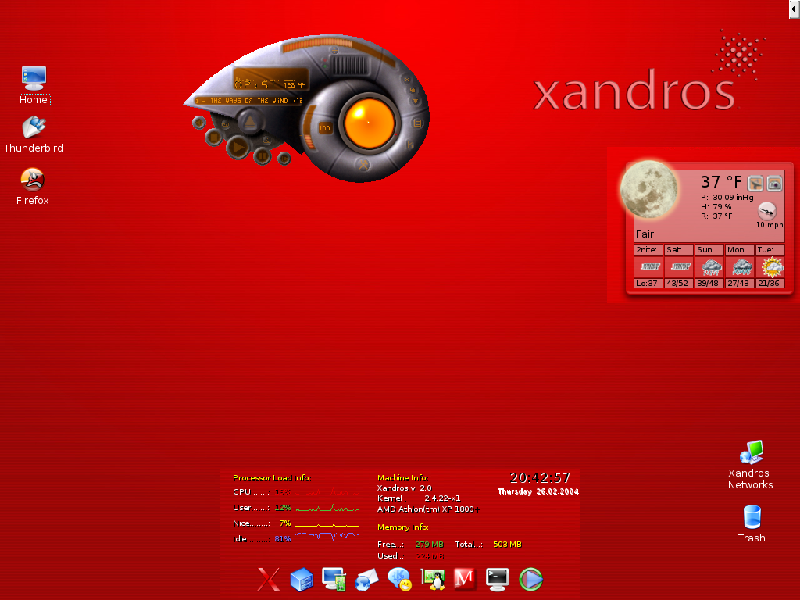
Task: Click the Fair condition label
Action: click(x=644, y=234)
